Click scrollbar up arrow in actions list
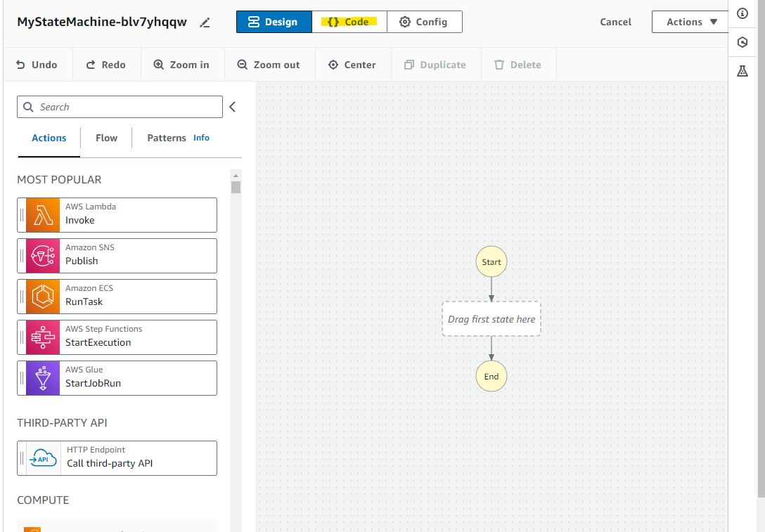The height and width of the screenshot is (532, 765). pyautogui.click(x=236, y=176)
